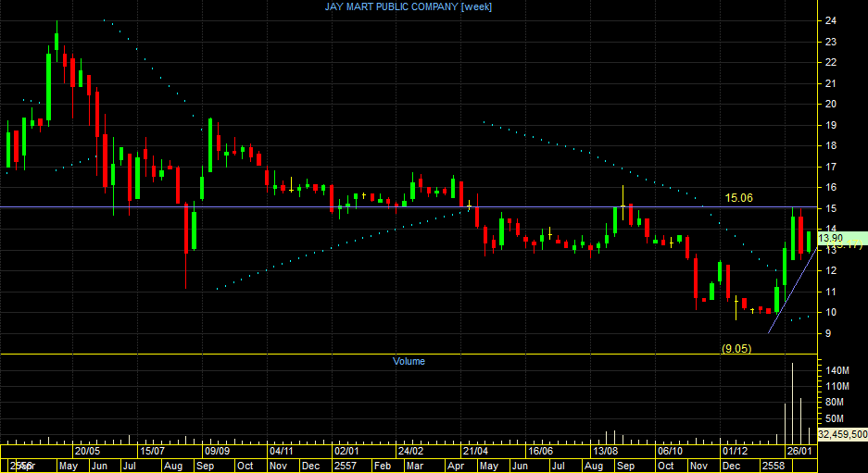The image size is (868, 473).
Task: Click the Feb month label
Action: [384, 466]
